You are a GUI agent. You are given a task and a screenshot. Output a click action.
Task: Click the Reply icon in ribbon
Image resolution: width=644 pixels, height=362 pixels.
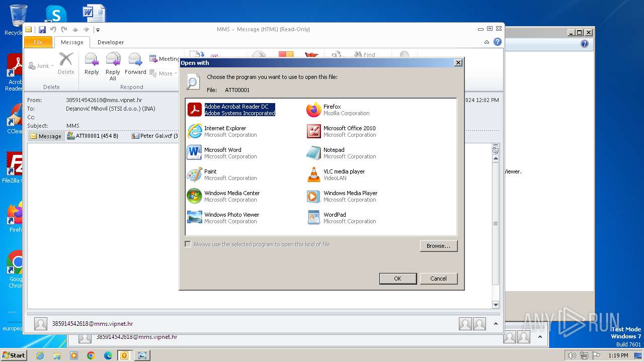[92, 64]
